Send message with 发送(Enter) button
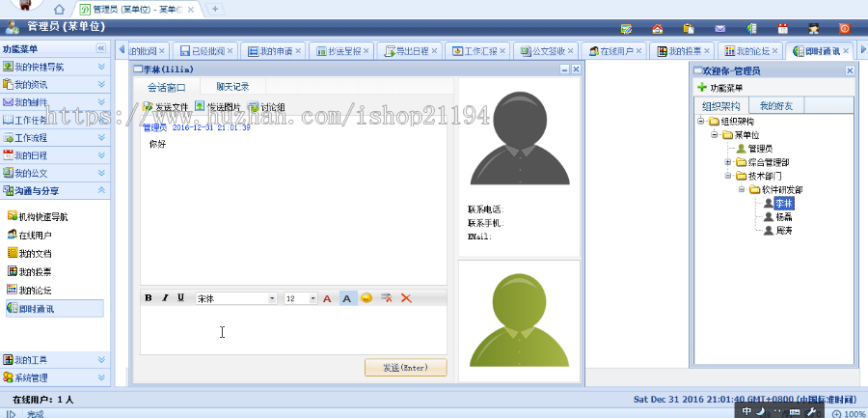Viewport: 868px width, 418px height. (x=406, y=368)
